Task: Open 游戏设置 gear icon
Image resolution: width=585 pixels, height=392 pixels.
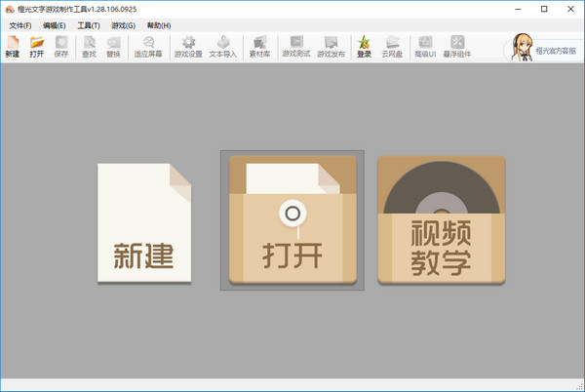Action: 188,47
